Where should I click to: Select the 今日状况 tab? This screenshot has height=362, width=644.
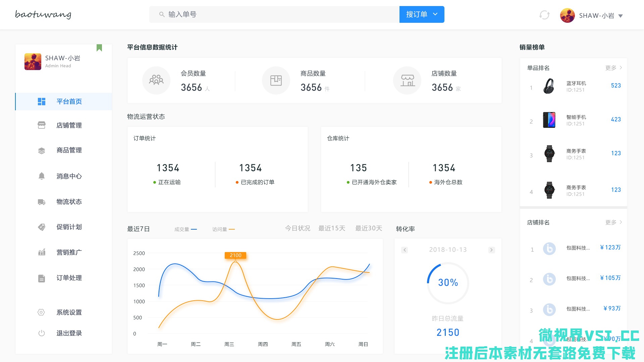pyautogui.click(x=298, y=228)
